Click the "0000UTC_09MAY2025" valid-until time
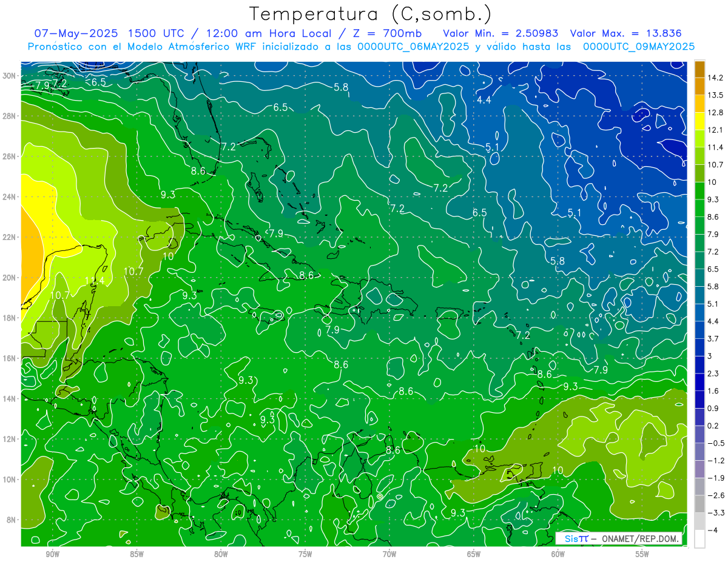This screenshot has height=562, width=728. [x=638, y=47]
